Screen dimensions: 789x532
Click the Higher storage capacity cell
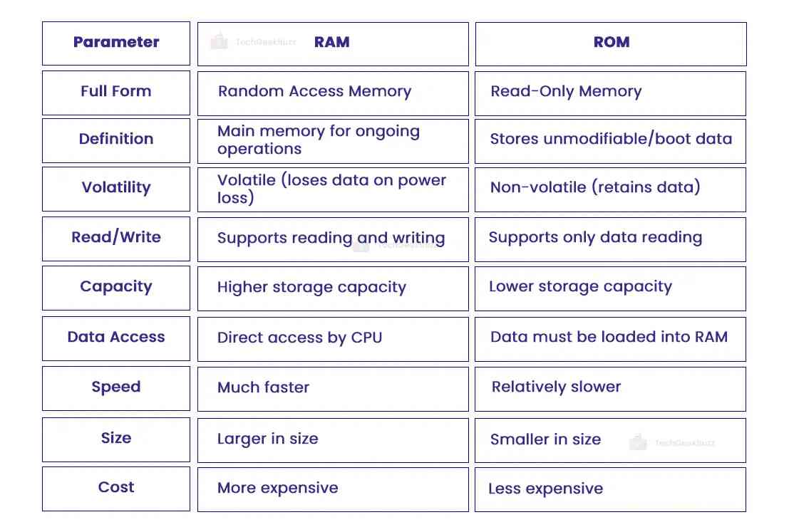[x=311, y=288]
